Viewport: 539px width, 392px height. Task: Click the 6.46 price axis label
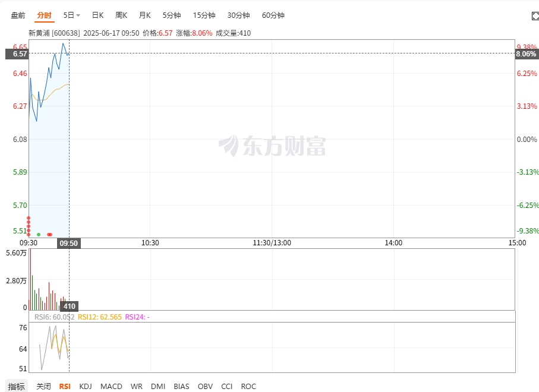pyautogui.click(x=20, y=74)
